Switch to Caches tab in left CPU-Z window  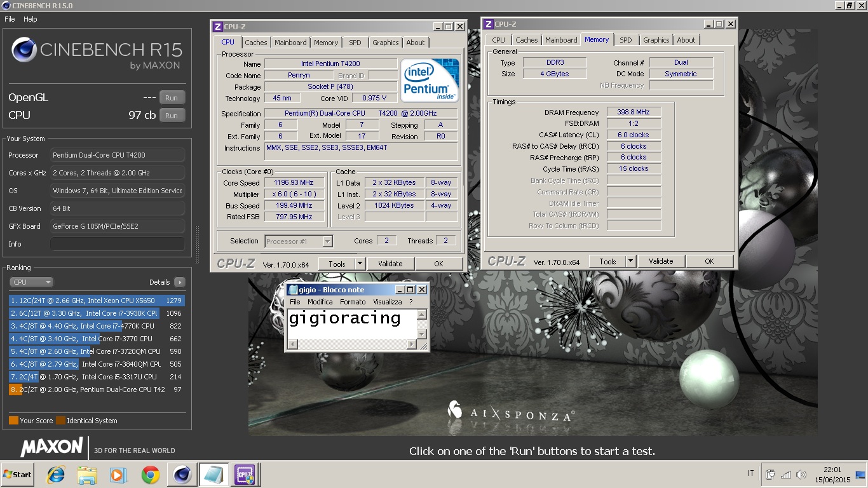coord(256,43)
